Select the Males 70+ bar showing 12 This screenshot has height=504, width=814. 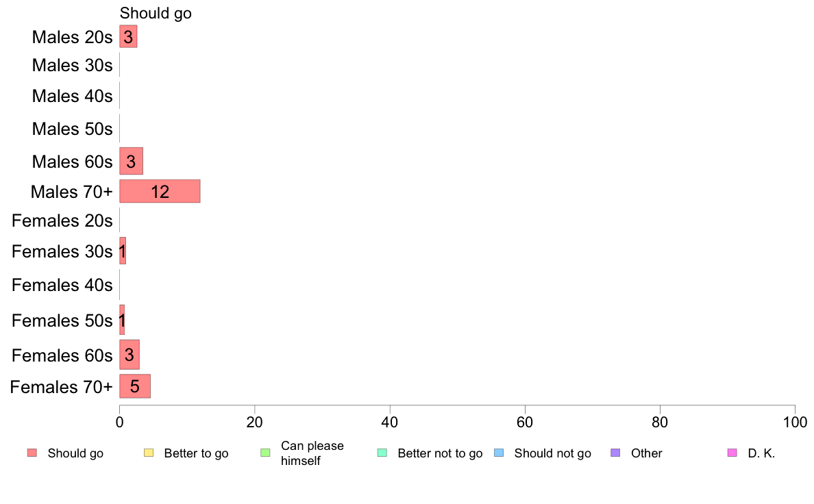(x=160, y=192)
